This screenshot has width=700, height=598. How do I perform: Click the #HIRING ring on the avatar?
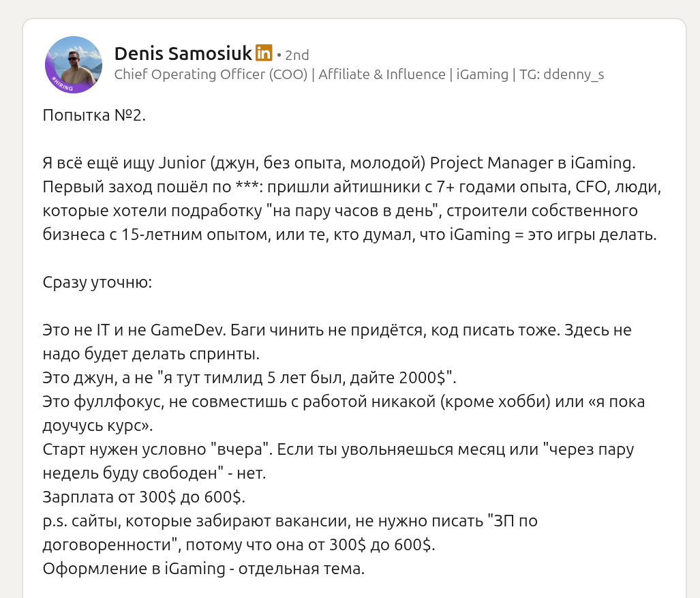point(61,83)
